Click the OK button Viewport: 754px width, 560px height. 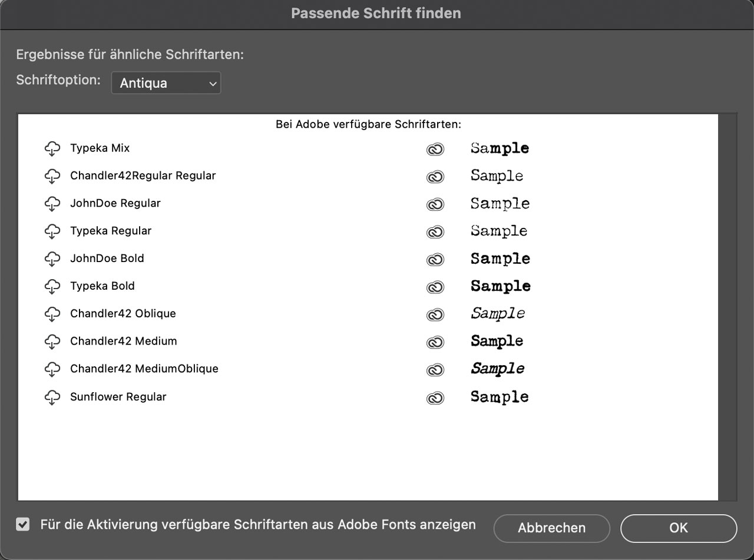coord(678,528)
